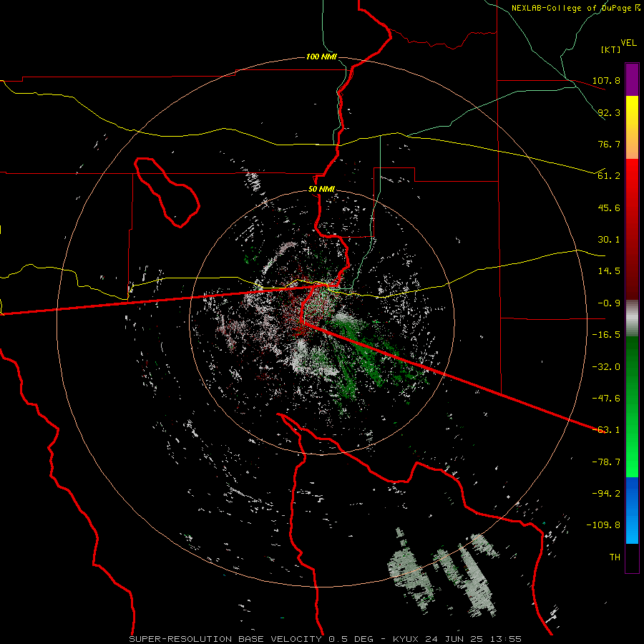Select the -63.1 scale value
The width and height of the screenshot is (644, 644).
pos(606,430)
